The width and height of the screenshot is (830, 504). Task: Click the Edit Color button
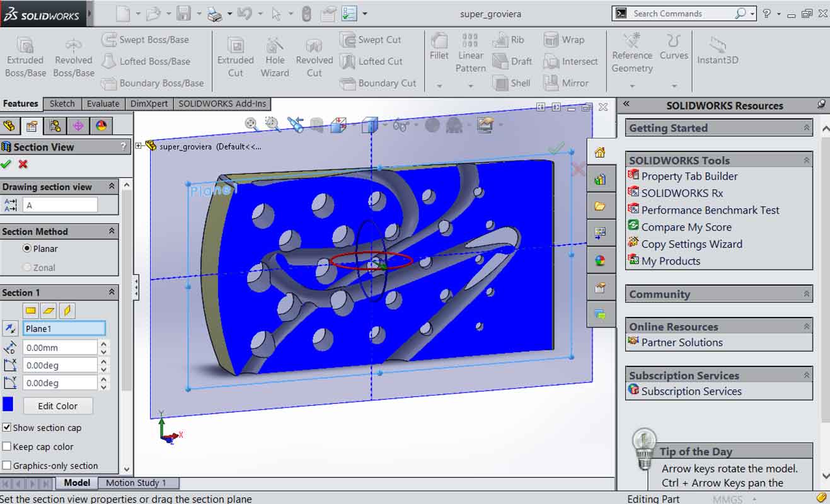pyautogui.click(x=58, y=406)
